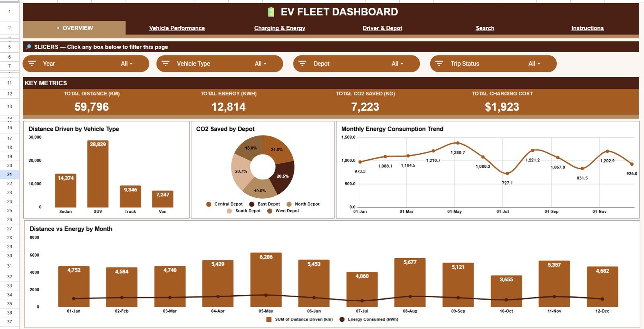Click the Distance Driven by Vehicle Type title
This screenshot has width=644, height=329.
click(74, 129)
